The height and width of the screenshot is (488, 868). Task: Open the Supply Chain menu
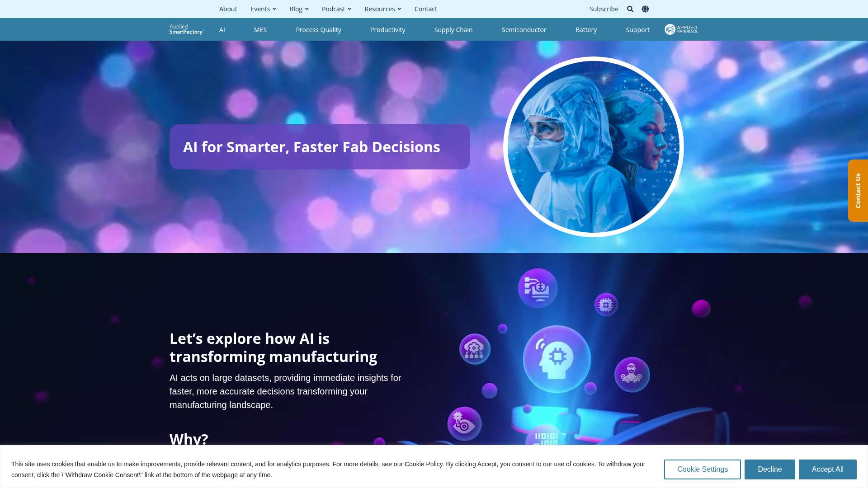click(x=453, y=30)
